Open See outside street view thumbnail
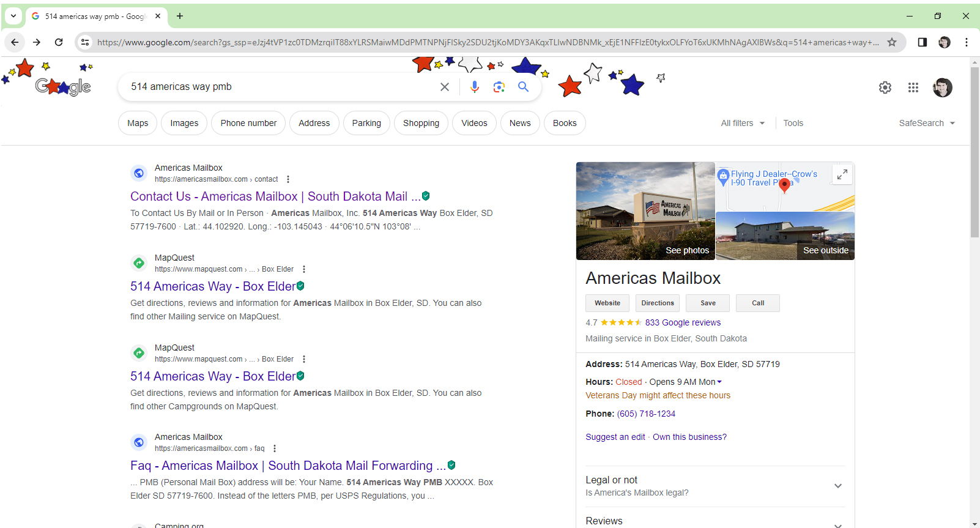 pos(785,236)
